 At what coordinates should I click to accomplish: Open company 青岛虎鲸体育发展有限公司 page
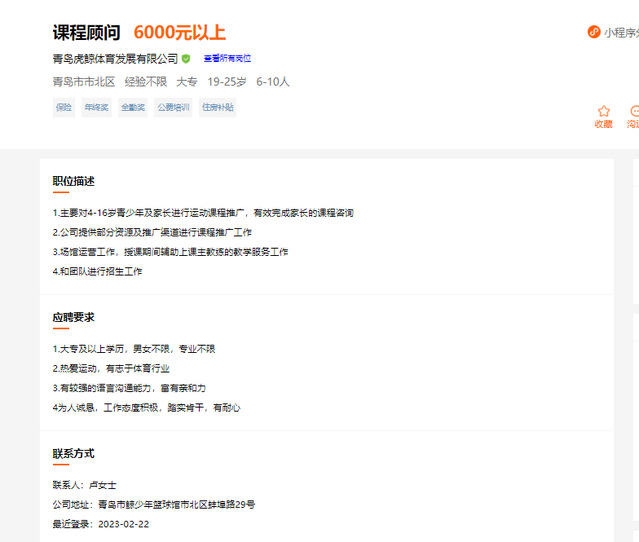115,59
